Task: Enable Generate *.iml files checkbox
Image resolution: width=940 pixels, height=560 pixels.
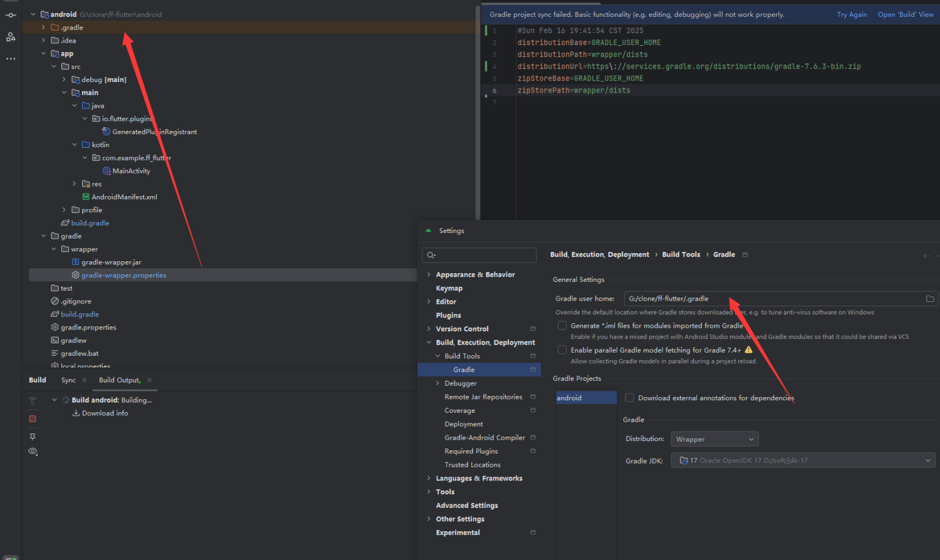Action: pos(562,326)
